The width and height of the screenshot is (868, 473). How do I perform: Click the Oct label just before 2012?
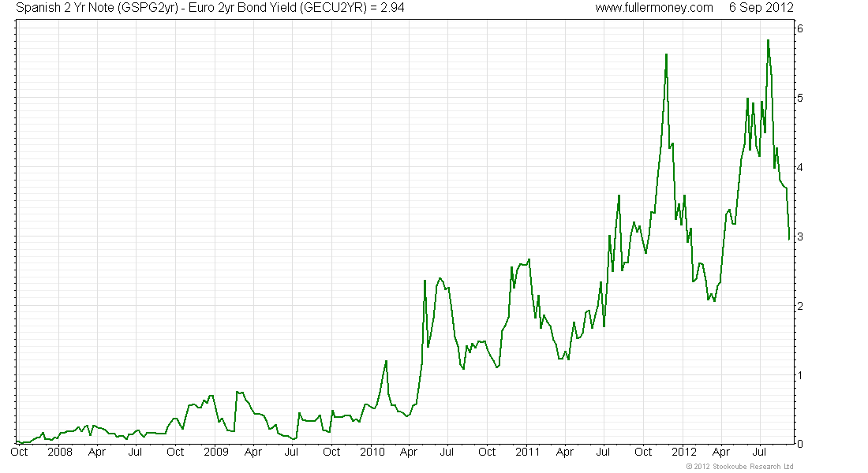(643, 452)
